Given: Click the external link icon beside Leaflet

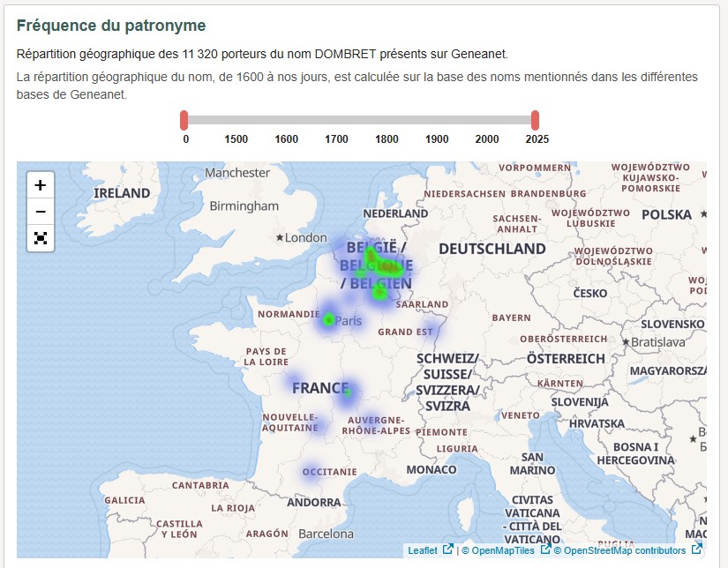Looking at the screenshot, I should click(449, 549).
